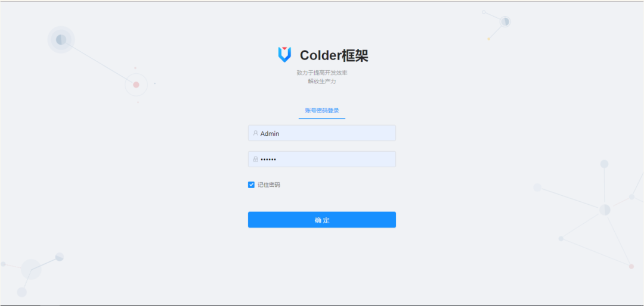Image resolution: width=644 pixels, height=306 pixels.
Task: Click the user silhouette icon in username field
Action: pos(255,133)
